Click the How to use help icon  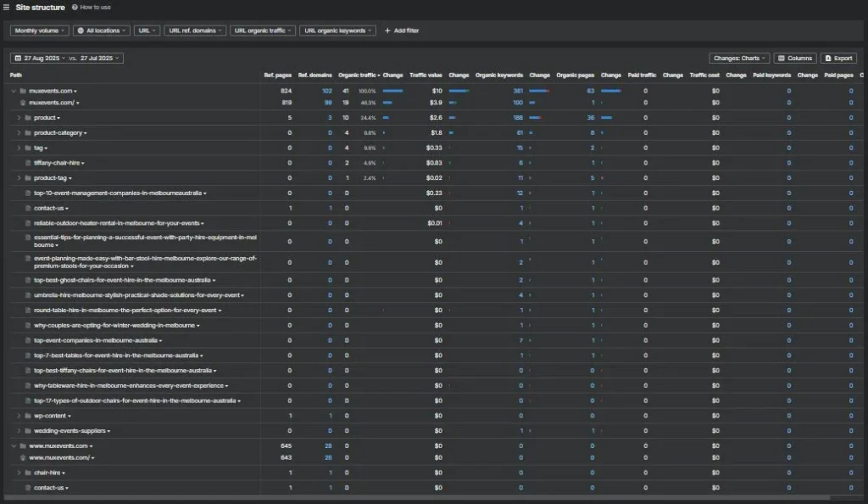pos(75,7)
